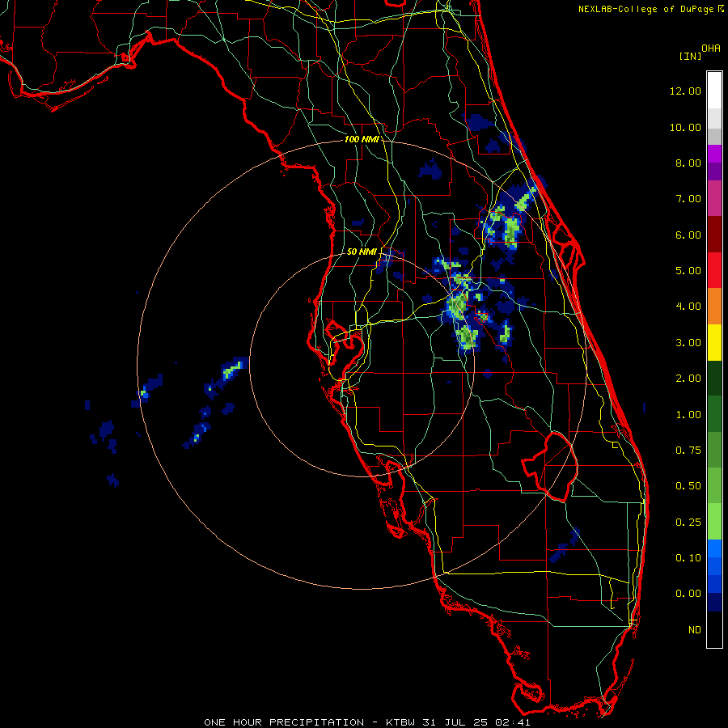Select the black ND swatch in the color scale
Screen dimensions: 728x728
pyautogui.click(x=714, y=629)
